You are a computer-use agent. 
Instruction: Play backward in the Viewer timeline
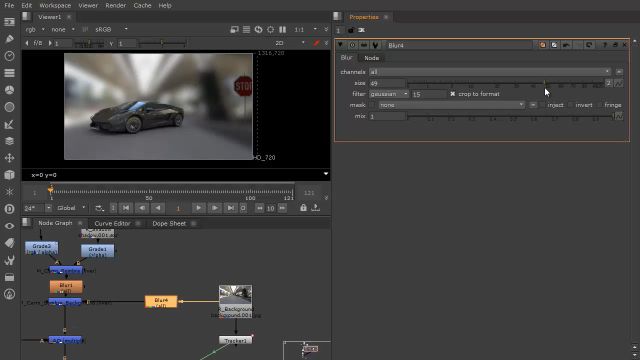tap(158, 208)
